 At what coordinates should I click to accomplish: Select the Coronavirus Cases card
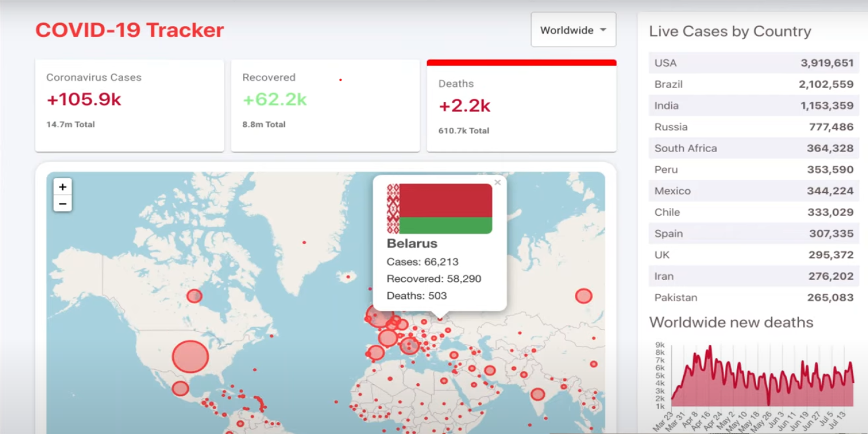click(x=129, y=106)
